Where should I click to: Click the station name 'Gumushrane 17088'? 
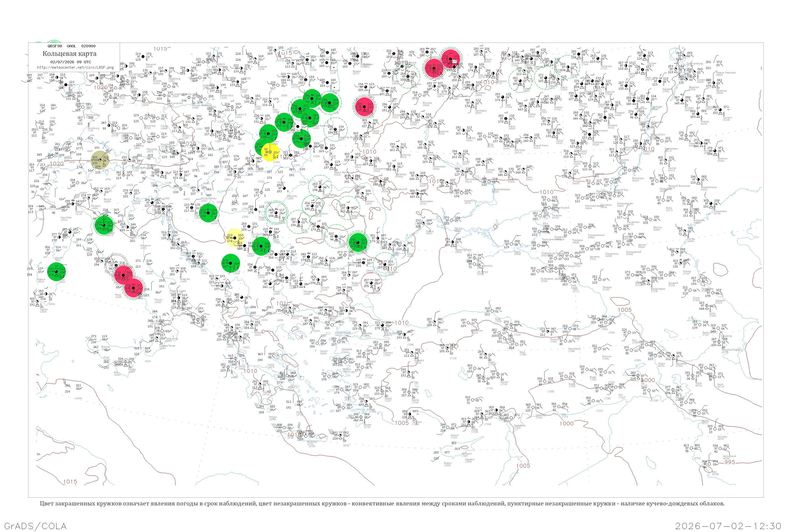click(574, 350)
